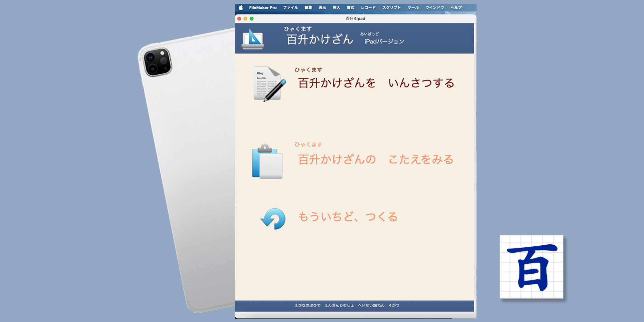
Task: Open the ヘルプ menu
Action: (456, 8)
